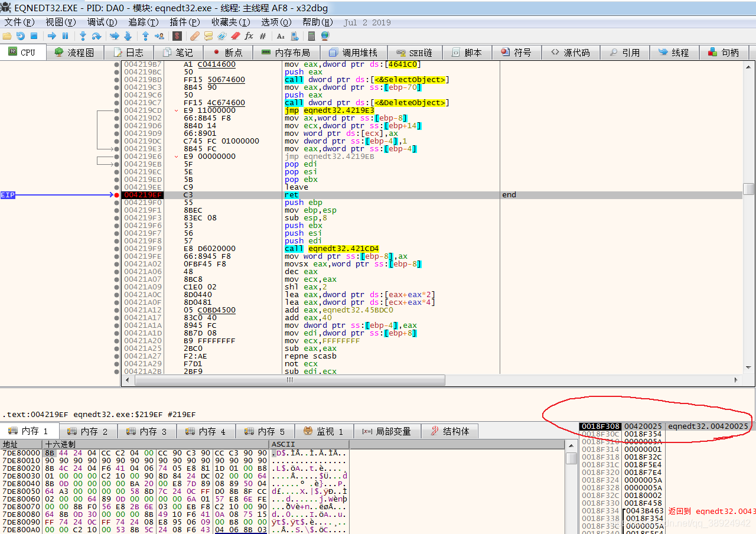Image resolution: width=756 pixels, height=534 pixels.
Task: Switch to the 调用堆栈 tab
Action: (353, 53)
